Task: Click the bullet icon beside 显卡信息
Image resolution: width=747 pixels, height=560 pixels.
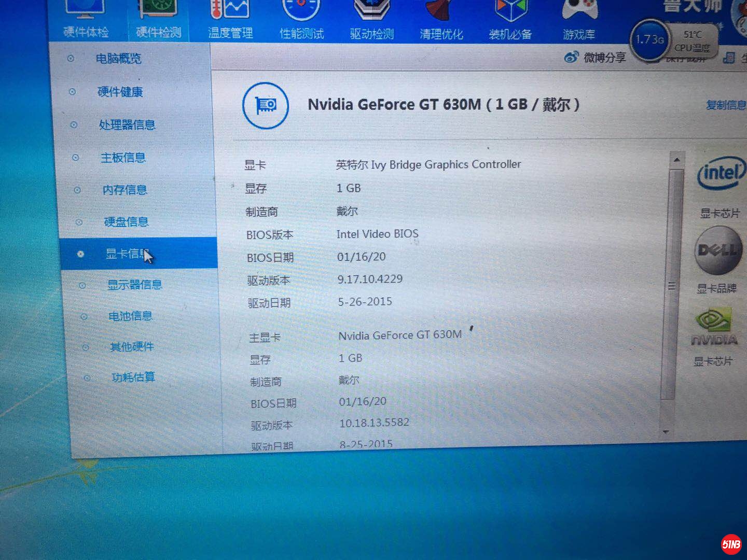Action: (80, 254)
